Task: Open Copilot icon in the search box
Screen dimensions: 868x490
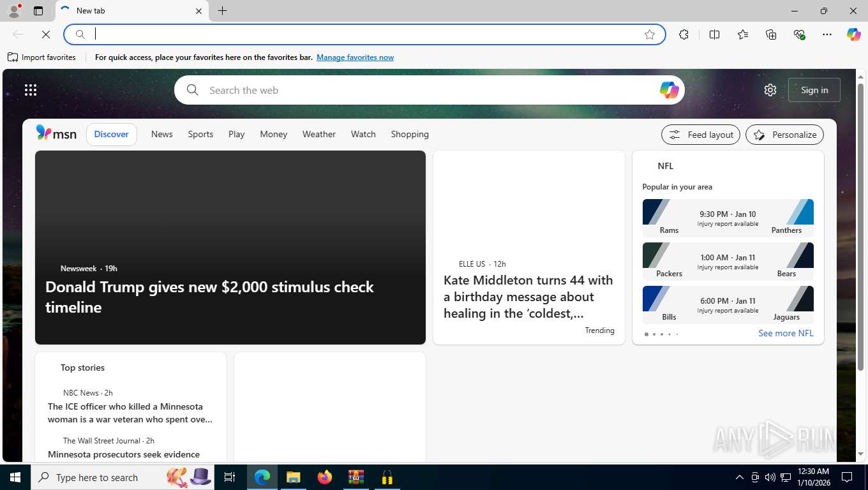Action: (x=669, y=90)
